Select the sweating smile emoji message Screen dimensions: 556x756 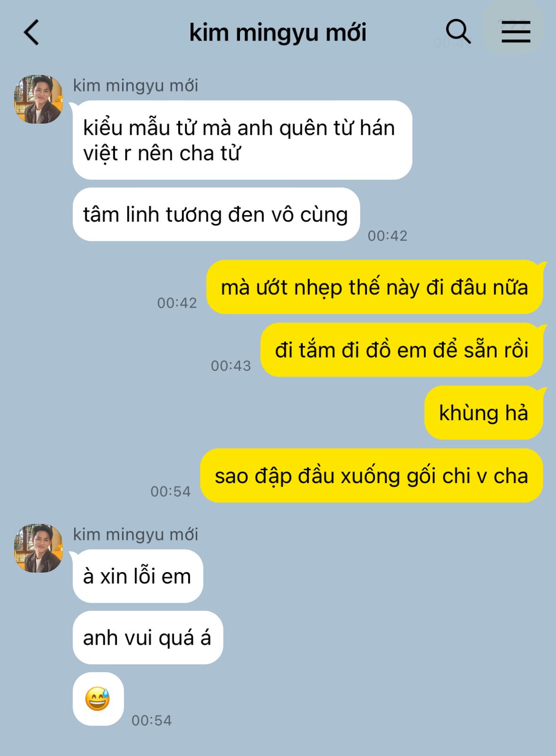[98, 699]
